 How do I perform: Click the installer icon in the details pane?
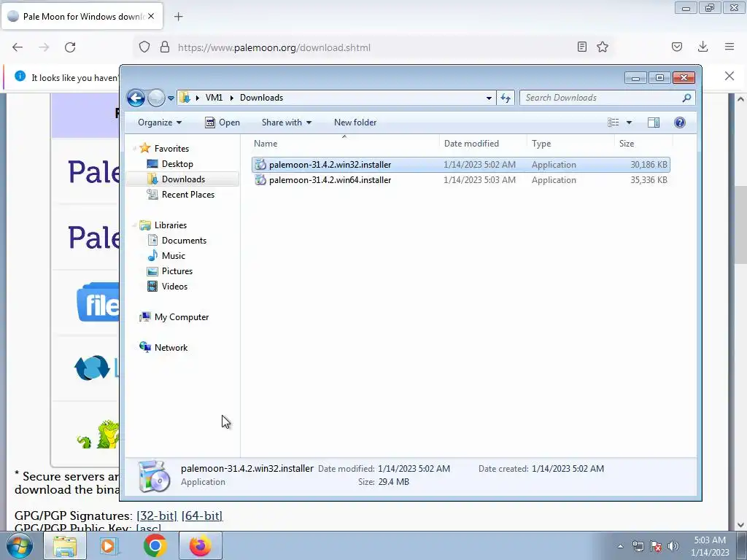[x=154, y=475]
